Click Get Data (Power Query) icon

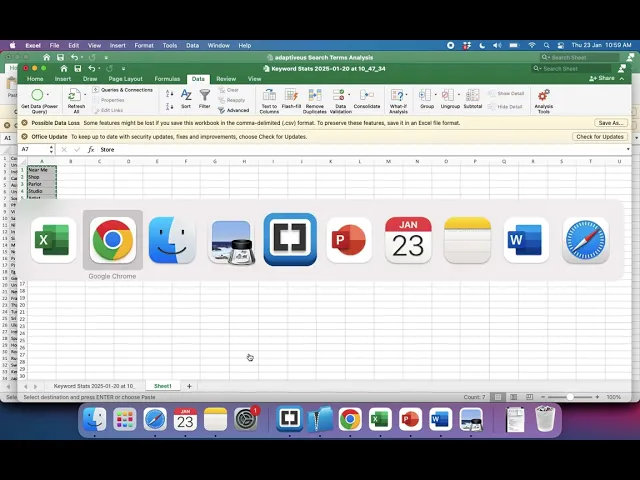(37, 95)
